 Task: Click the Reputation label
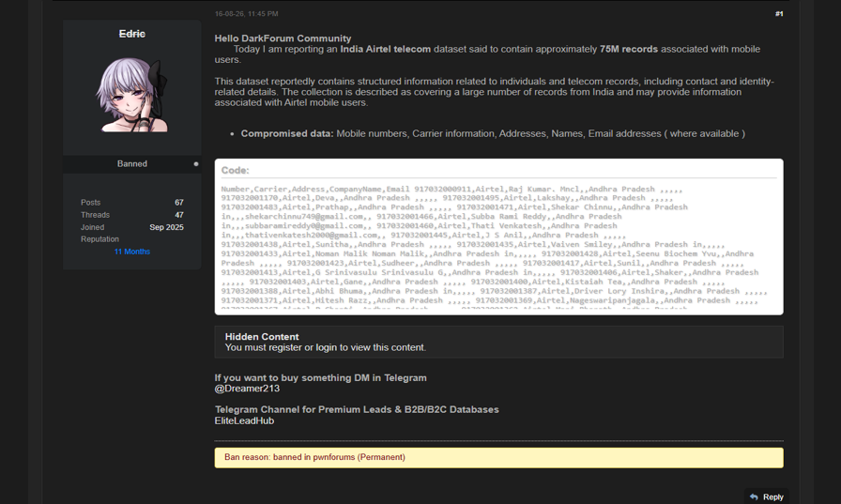coord(99,239)
